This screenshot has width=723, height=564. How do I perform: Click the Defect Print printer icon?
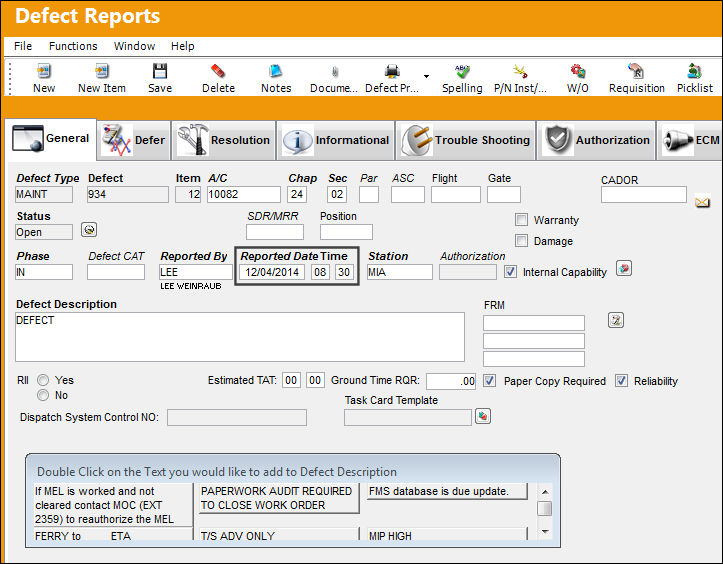click(x=392, y=71)
